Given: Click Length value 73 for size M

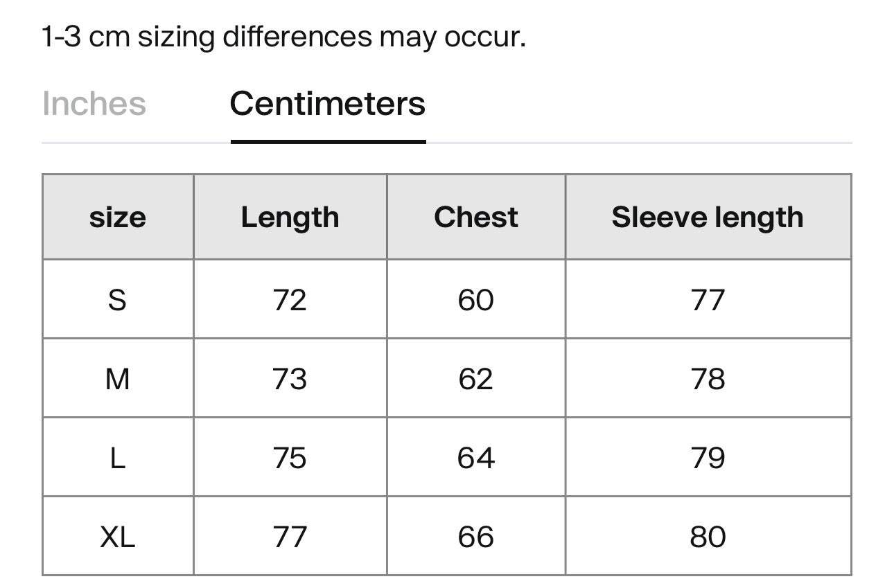Looking at the screenshot, I should tap(290, 379).
